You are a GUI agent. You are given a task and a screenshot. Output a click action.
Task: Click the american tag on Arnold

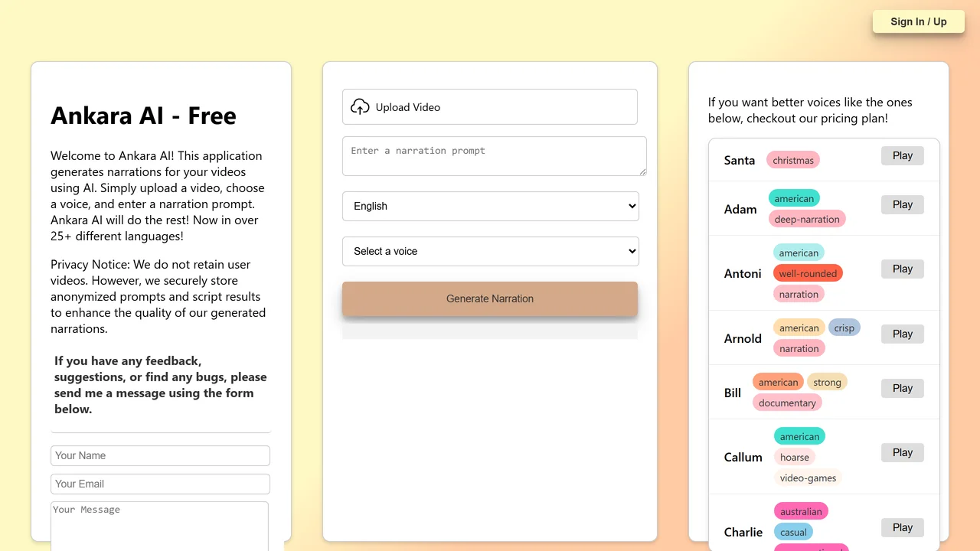799,328
